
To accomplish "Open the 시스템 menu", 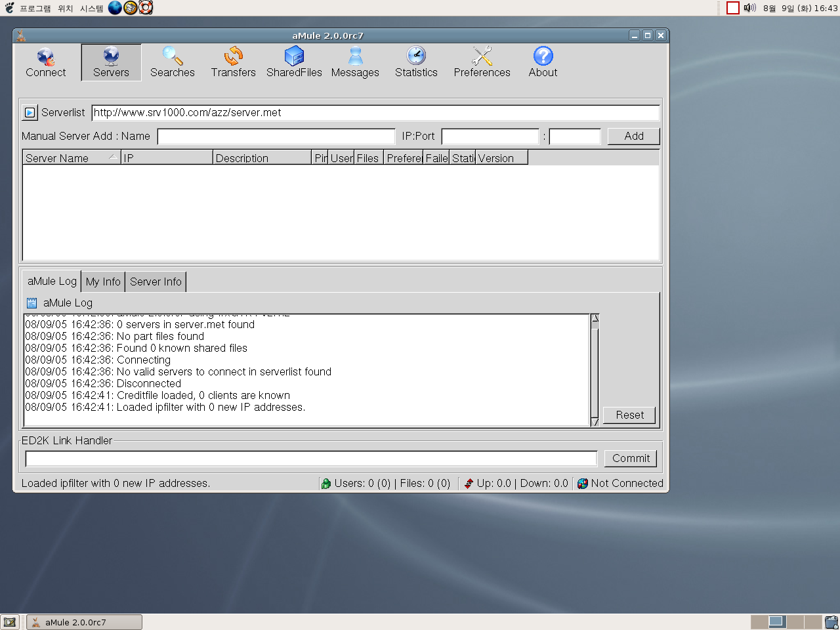I will coord(91,9).
